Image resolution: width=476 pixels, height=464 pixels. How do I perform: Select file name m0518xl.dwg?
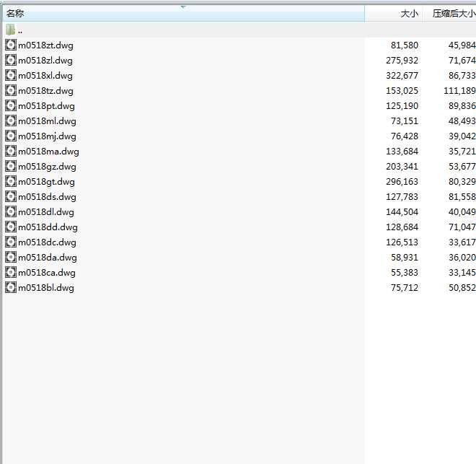coord(45,76)
